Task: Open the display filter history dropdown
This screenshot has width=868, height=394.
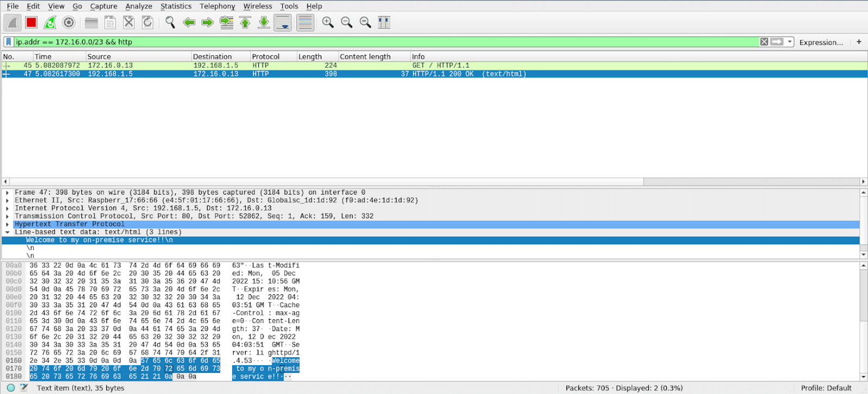Action: [790, 42]
